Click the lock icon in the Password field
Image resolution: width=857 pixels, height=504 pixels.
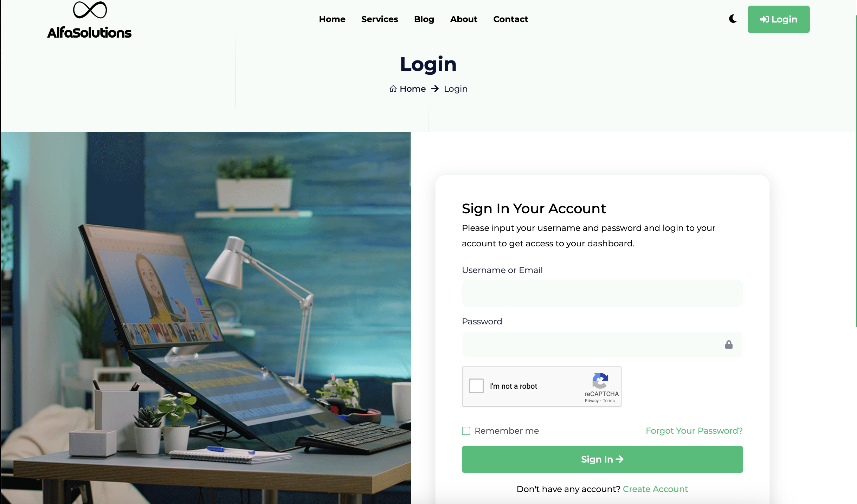pyautogui.click(x=729, y=344)
